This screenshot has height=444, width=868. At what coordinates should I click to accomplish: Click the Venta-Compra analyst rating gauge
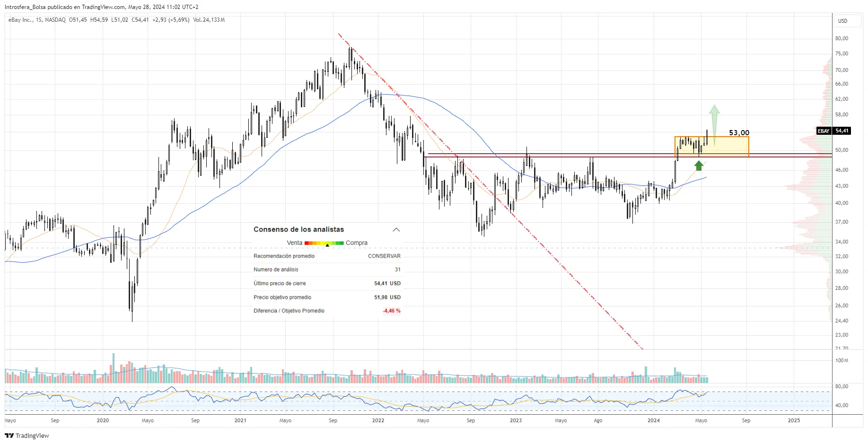324,243
